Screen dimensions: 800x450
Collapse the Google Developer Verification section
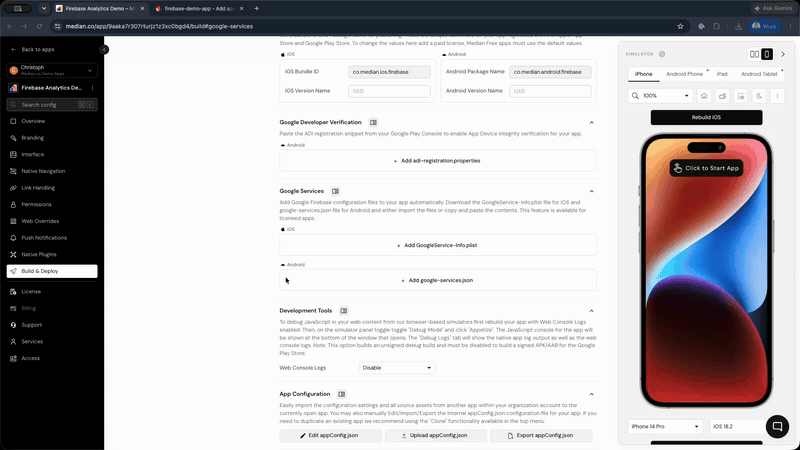click(x=591, y=122)
